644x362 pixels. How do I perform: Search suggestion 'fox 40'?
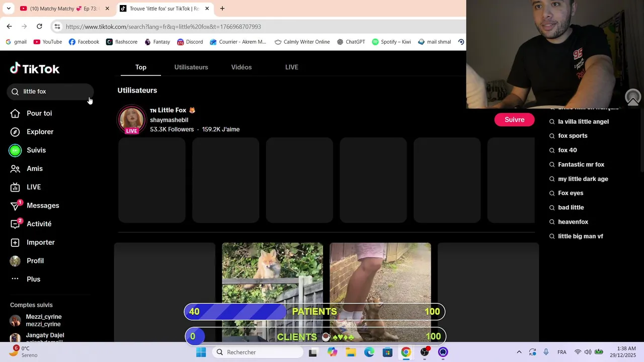(563, 150)
